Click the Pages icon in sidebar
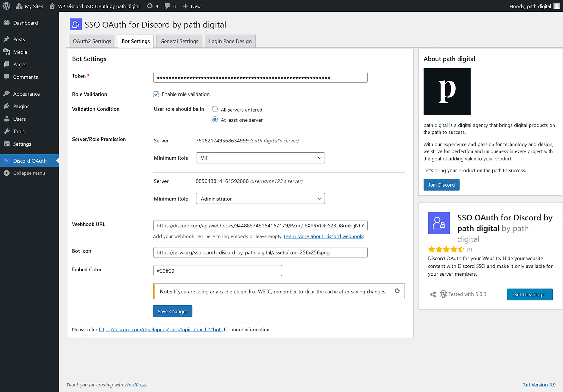This screenshot has width=563, height=392. (x=7, y=64)
